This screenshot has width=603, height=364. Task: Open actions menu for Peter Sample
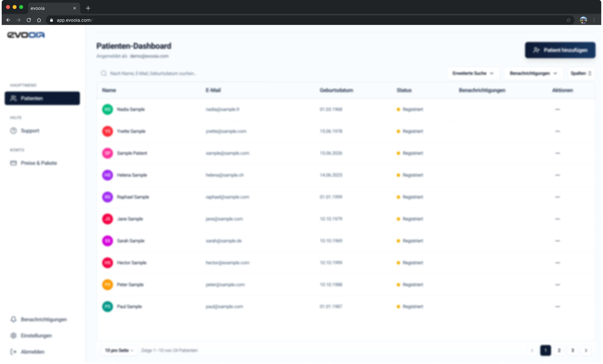click(558, 285)
